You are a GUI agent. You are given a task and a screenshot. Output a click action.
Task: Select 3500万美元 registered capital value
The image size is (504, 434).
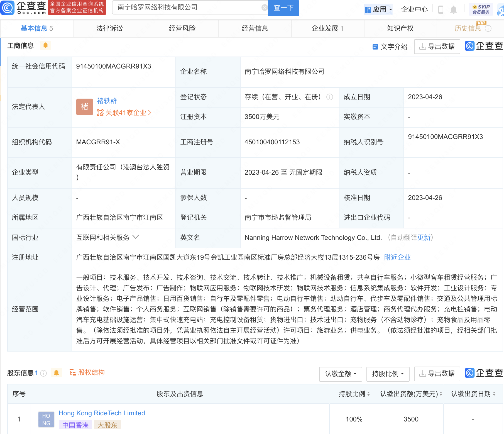262,117
